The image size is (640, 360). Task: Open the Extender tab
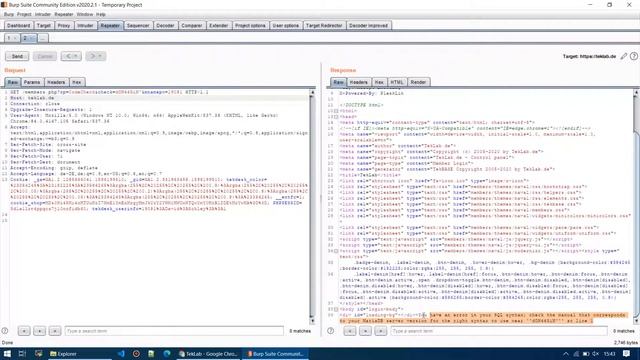click(219, 25)
